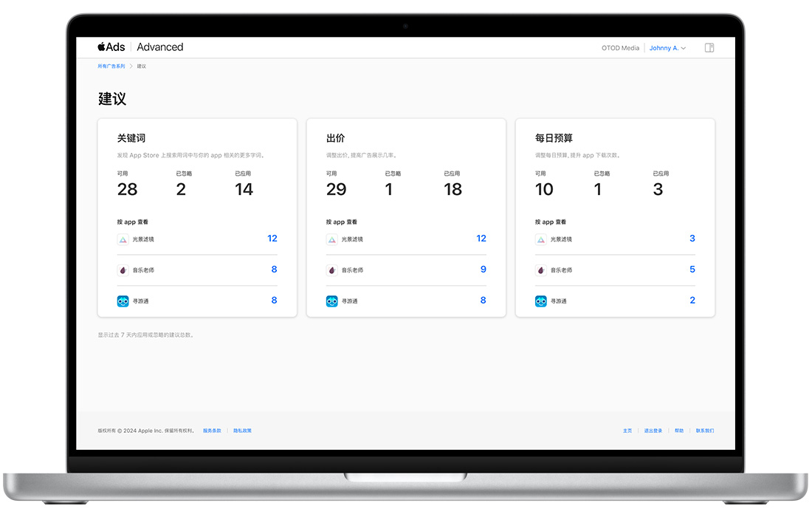The image size is (812, 517).
Task: Open 帮助 footer link
Action: (679, 431)
